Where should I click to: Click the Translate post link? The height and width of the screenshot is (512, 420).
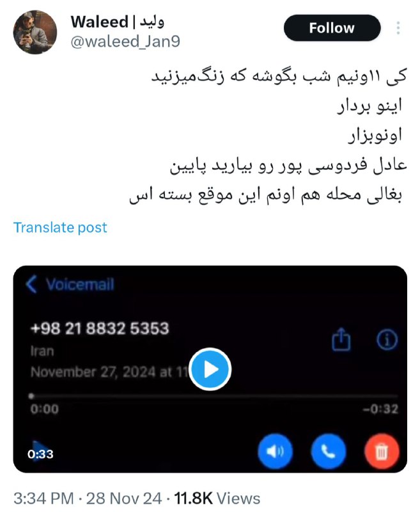(60, 227)
